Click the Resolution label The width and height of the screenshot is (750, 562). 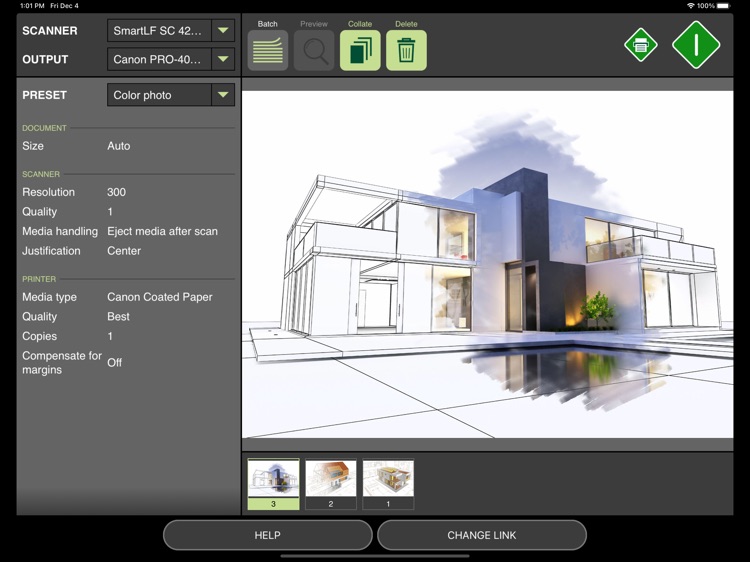tap(48, 192)
